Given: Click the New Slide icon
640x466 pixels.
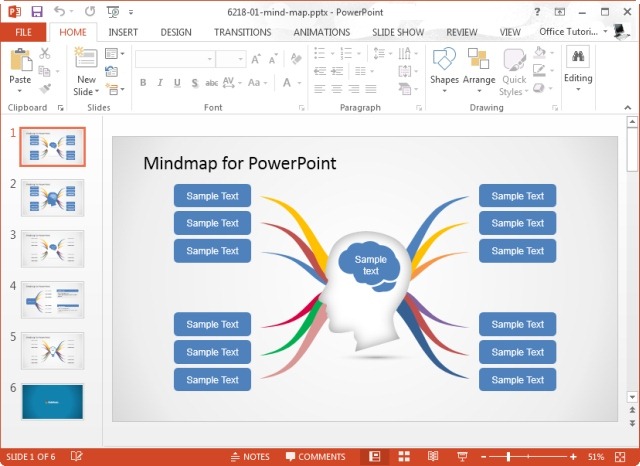Looking at the screenshot, I should [x=86, y=58].
